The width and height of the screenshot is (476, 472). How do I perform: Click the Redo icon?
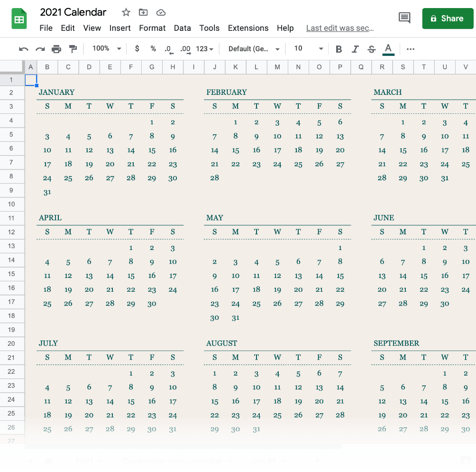(x=40, y=48)
